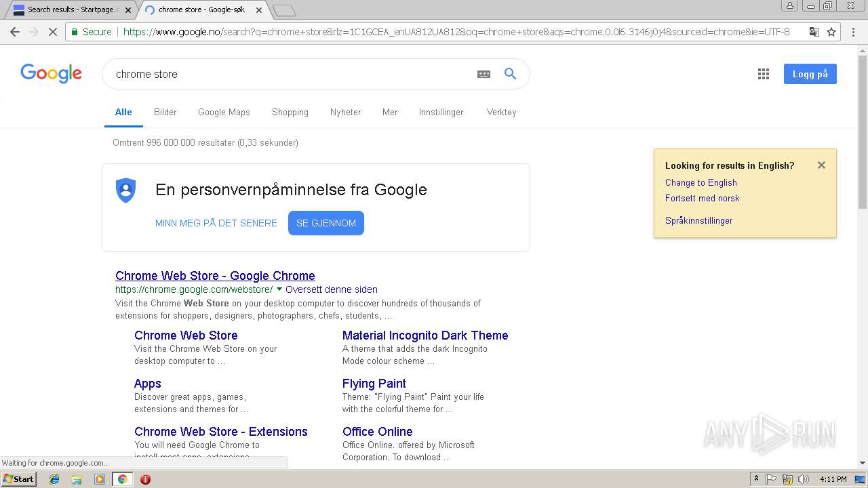The width and height of the screenshot is (868, 488).
Task: Expand the green arrow beside webstore URL
Action: [x=279, y=289]
